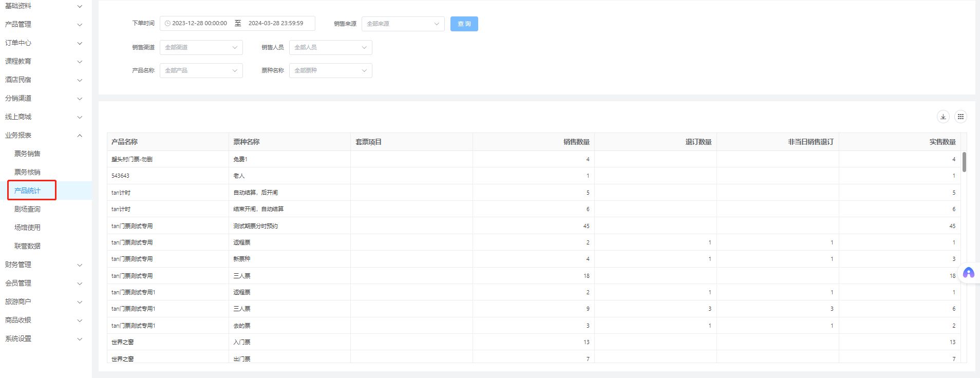The width and height of the screenshot is (980, 378).
Task: Open the column settings grid icon
Action: tap(960, 117)
